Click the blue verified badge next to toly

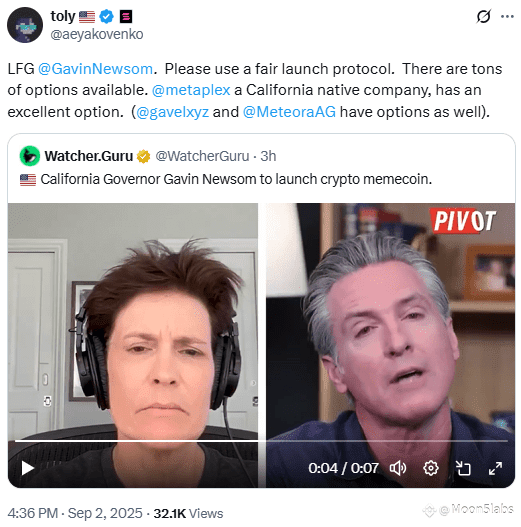tap(107, 16)
